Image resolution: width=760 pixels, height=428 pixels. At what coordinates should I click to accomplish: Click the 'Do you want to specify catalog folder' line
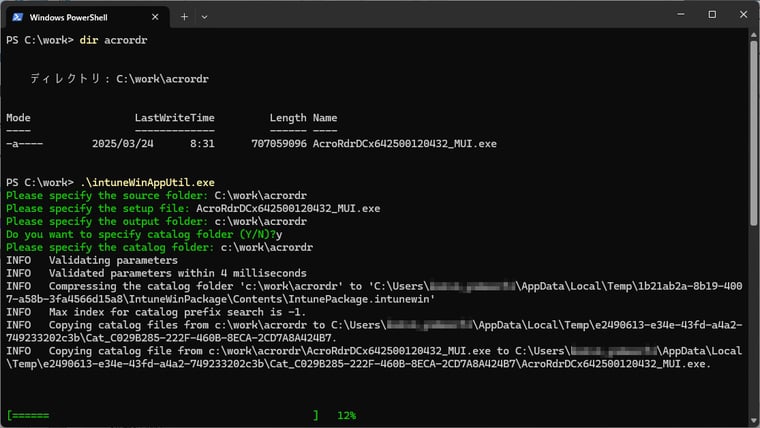point(144,235)
